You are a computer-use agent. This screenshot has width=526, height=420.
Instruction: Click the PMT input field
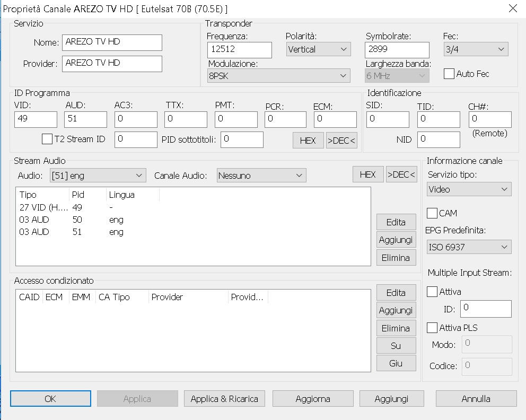coord(236,119)
